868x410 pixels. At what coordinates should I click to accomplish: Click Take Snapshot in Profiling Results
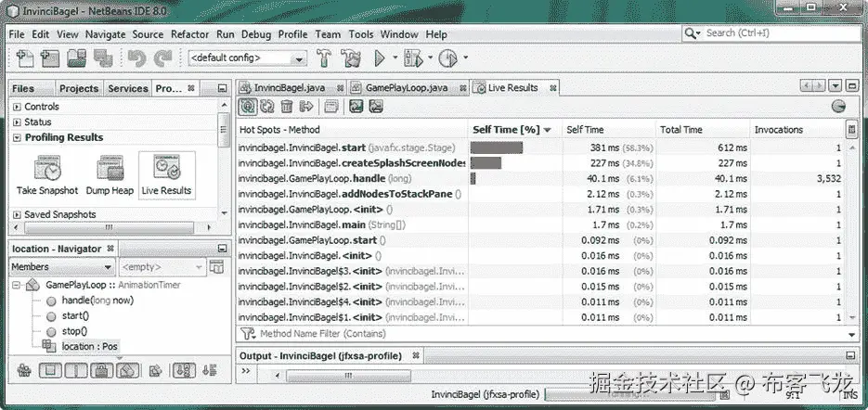point(47,175)
